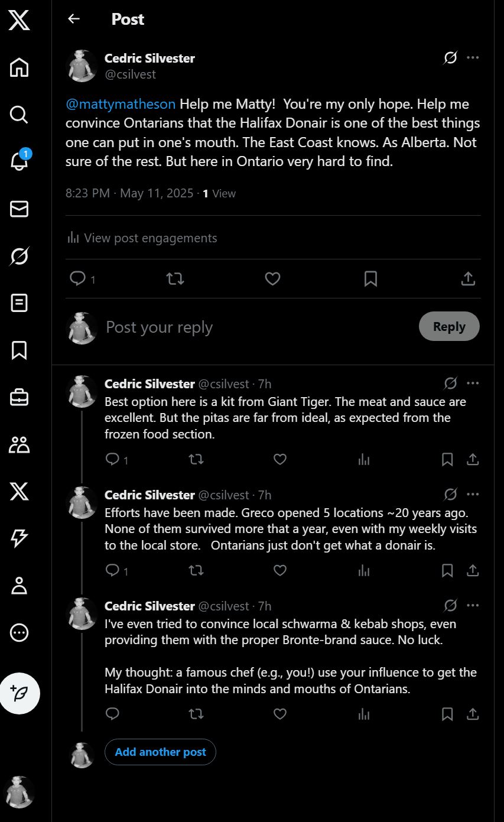The height and width of the screenshot is (822, 504).
Task: Expand the More circle menu in sidebar
Action: [x=19, y=633]
